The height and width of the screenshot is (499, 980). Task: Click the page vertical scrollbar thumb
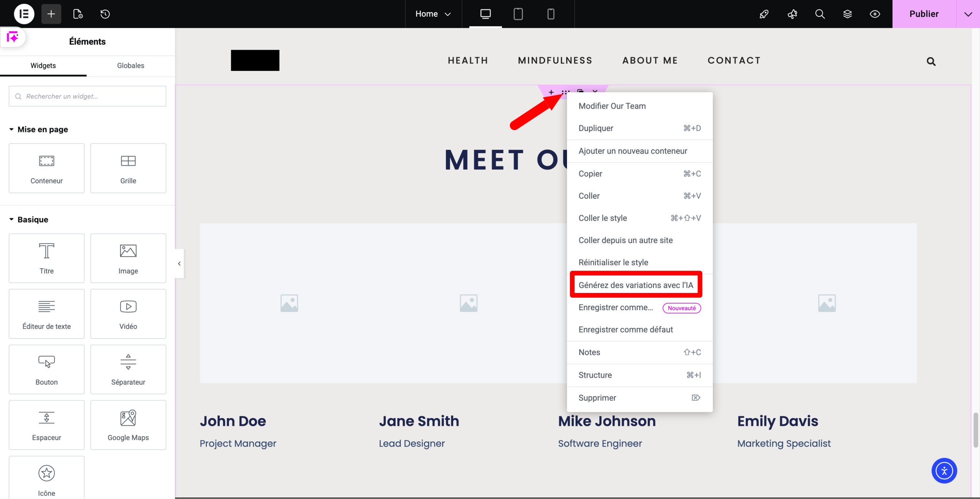coord(976,430)
